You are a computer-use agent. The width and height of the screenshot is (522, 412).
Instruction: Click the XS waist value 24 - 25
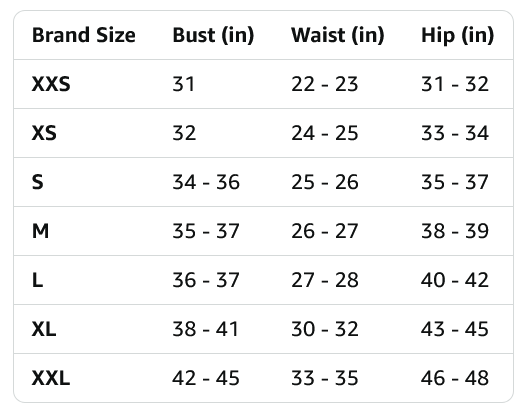pos(325,133)
